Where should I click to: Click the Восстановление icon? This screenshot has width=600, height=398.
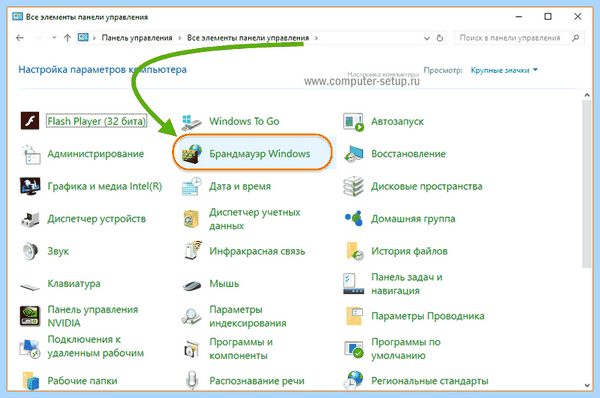[x=353, y=154]
